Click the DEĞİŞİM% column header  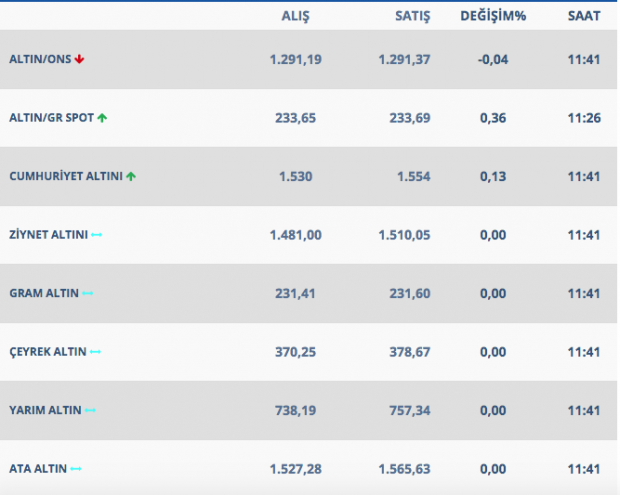point(492,16)
